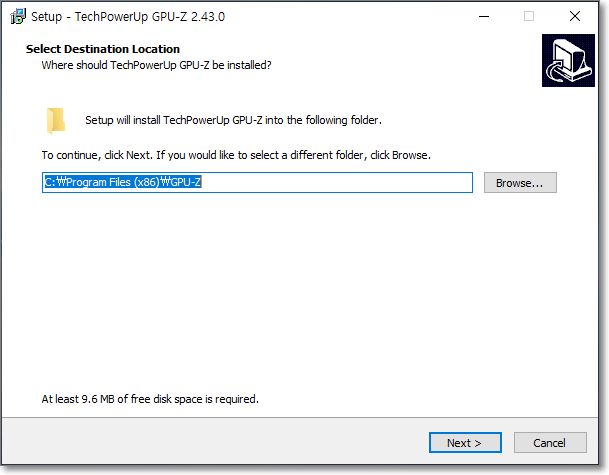Click 'Where should TechPowerUp GPU-Z be installed?' text
Screen dimensions: 609x475
pos(157,65)
